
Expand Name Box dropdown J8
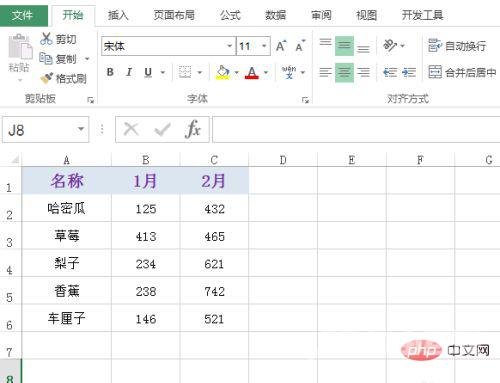[81, 129]
